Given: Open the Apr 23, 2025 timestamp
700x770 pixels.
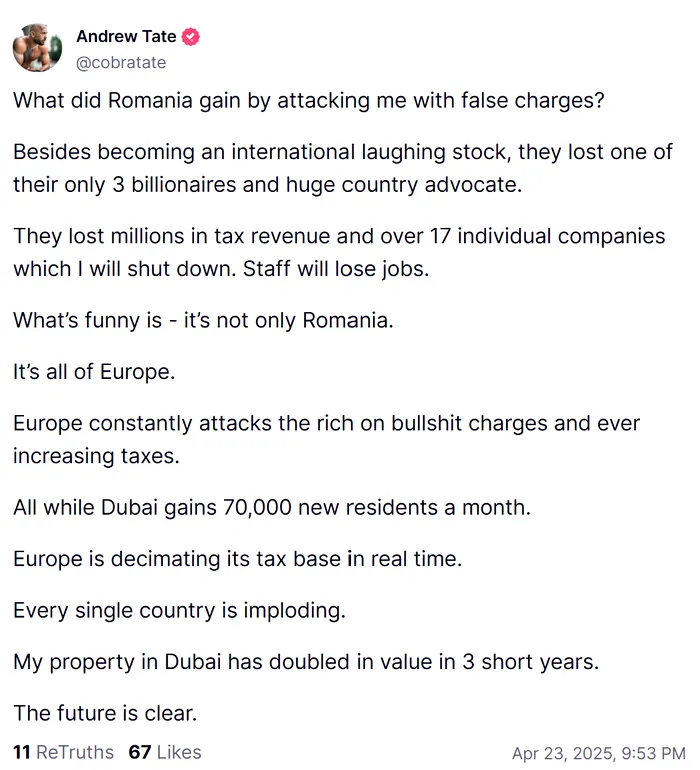Looking at the screenshot, I should coord(599,753).
